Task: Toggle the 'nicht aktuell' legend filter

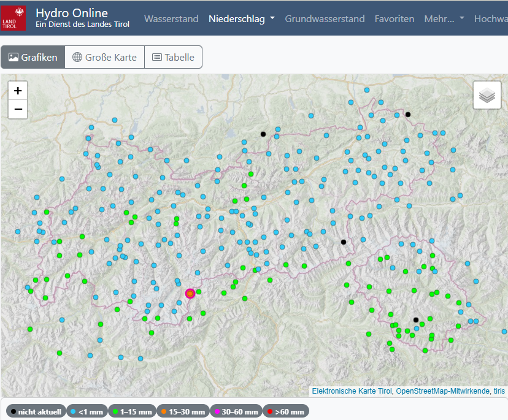Action: click(36, 411)
